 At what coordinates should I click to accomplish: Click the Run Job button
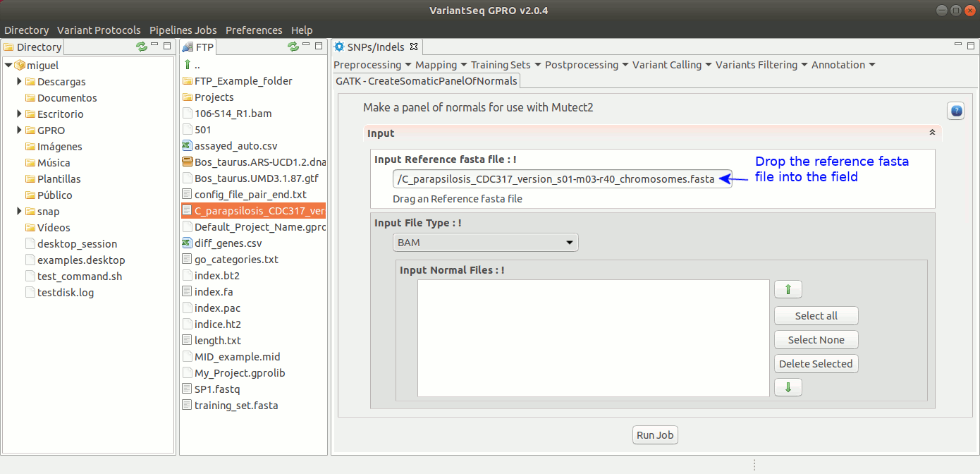click(x=655, y=435)
